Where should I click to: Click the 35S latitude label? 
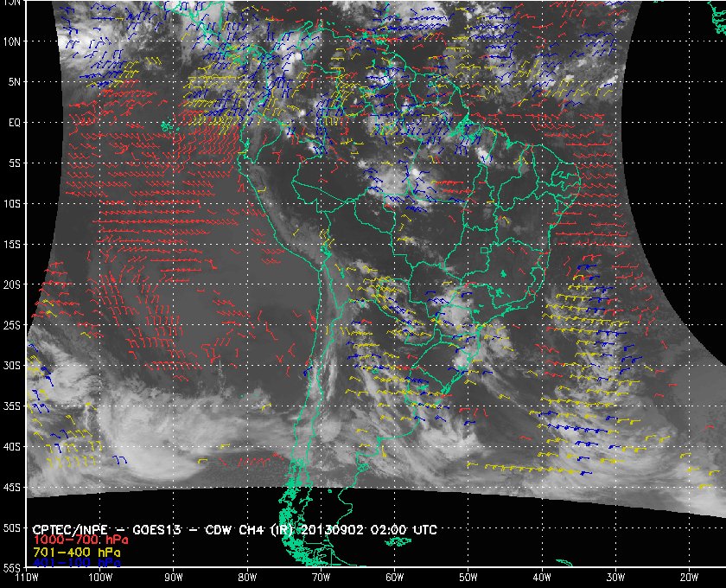[12, 406]
